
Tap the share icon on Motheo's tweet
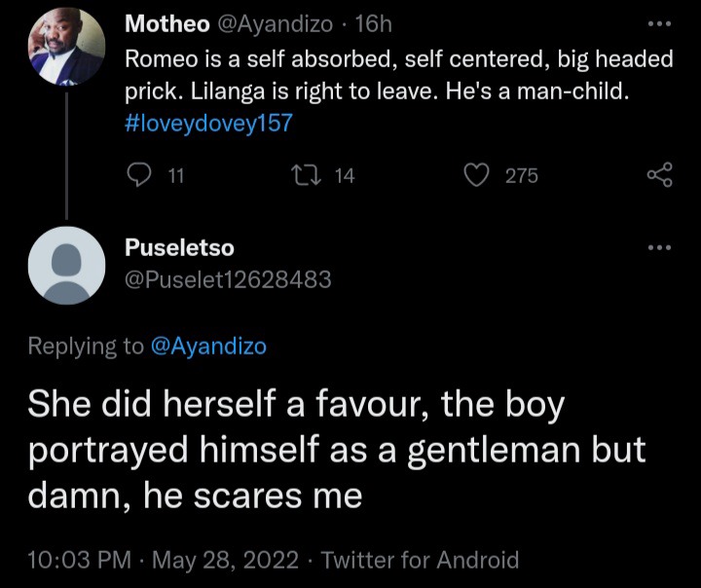click(x=660, y=175)
